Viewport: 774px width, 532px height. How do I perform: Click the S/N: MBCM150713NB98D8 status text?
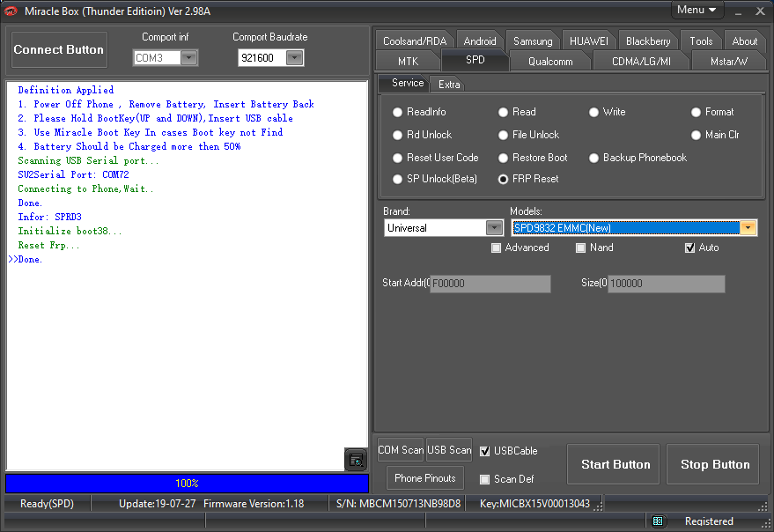click(x=398, y=504)
